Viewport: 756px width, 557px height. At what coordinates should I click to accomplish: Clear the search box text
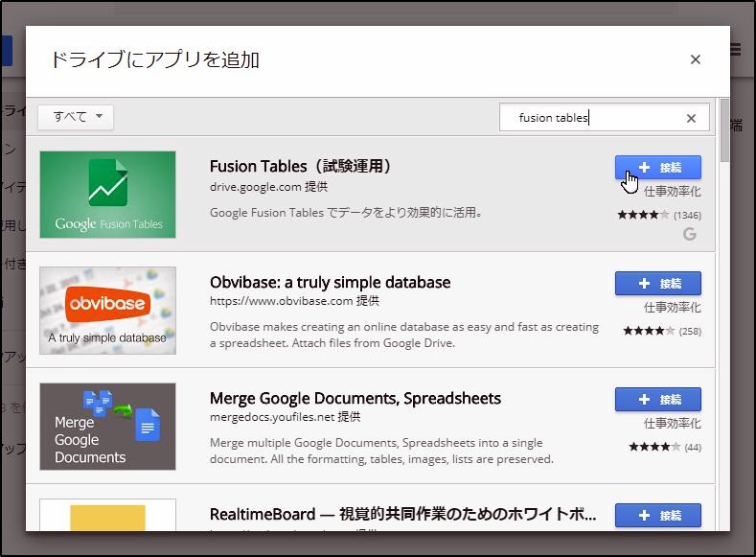[691, 119]
